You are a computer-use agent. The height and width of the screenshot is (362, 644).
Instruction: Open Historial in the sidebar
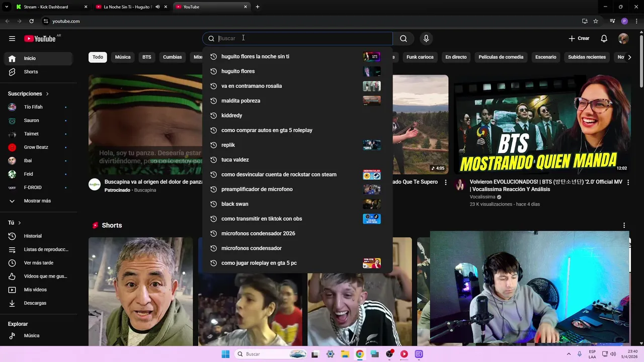coord(38,236)
